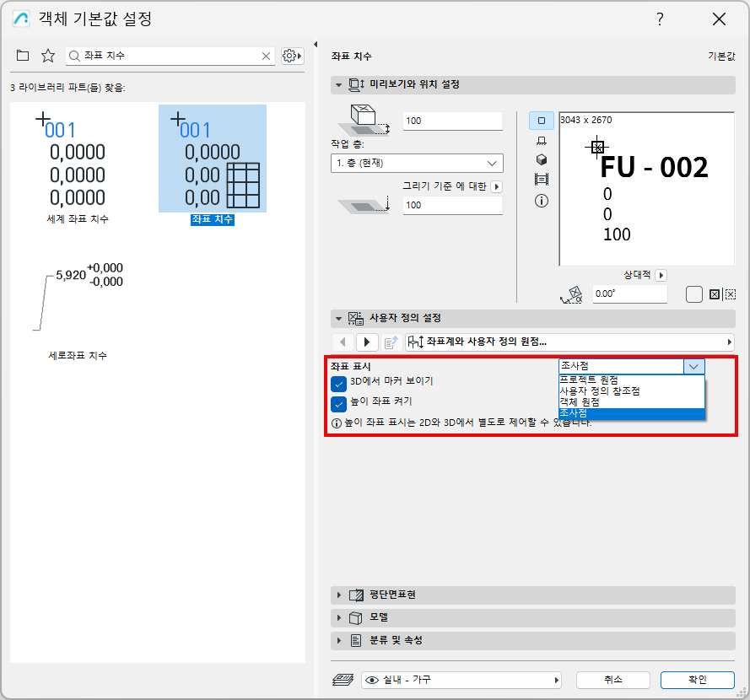The image size is (750, 700).
Task: Open the 작업 층 story dropdown
Action: pyautogui.click(x=417, y=163)
